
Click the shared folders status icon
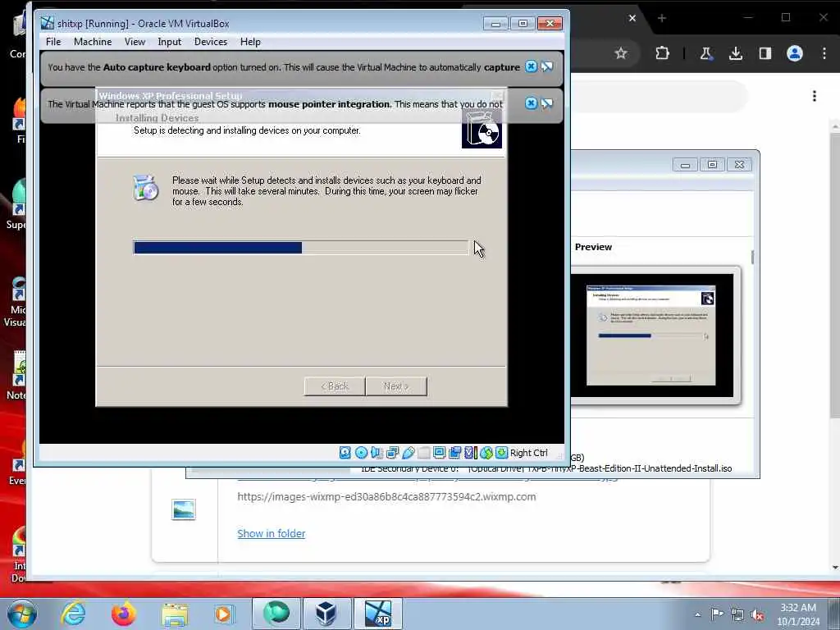coord(424,453)
